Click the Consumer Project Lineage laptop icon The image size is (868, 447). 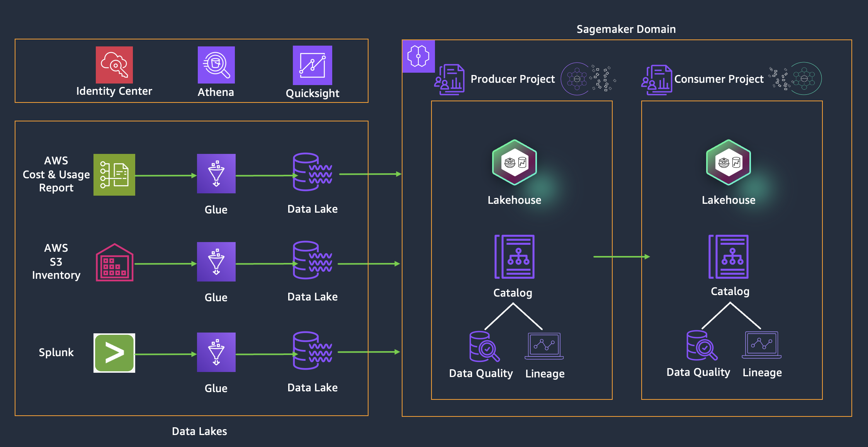[x=761, y=345]
